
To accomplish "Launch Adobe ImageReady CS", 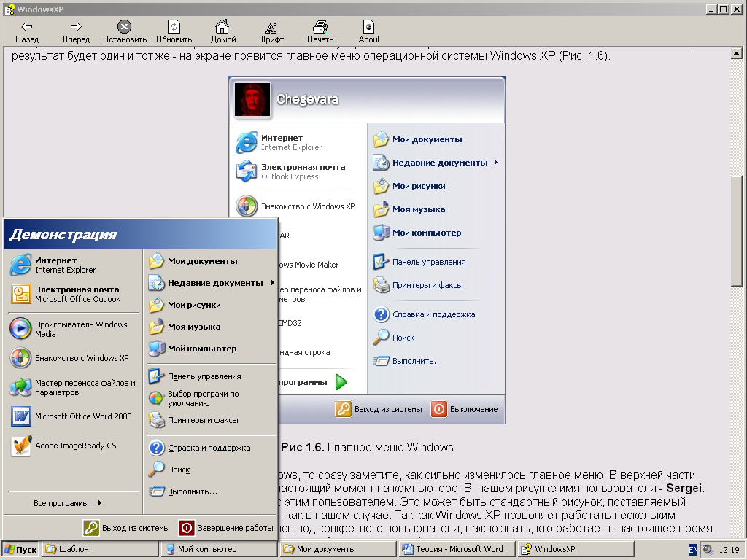I will tap(74, 446).
